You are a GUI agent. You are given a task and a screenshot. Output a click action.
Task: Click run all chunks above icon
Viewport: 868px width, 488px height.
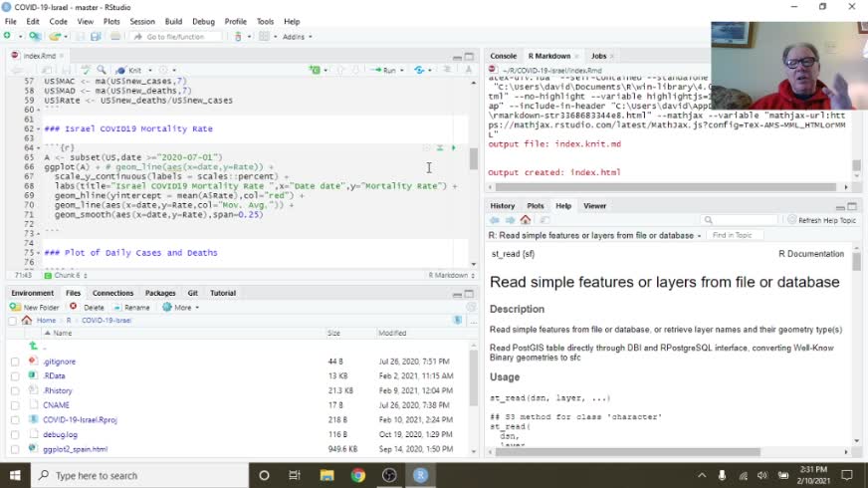[x=440, y=148]
